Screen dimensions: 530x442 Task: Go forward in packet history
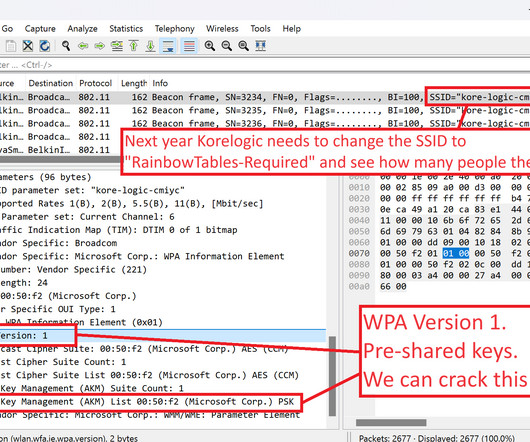(x=99, y=46)
